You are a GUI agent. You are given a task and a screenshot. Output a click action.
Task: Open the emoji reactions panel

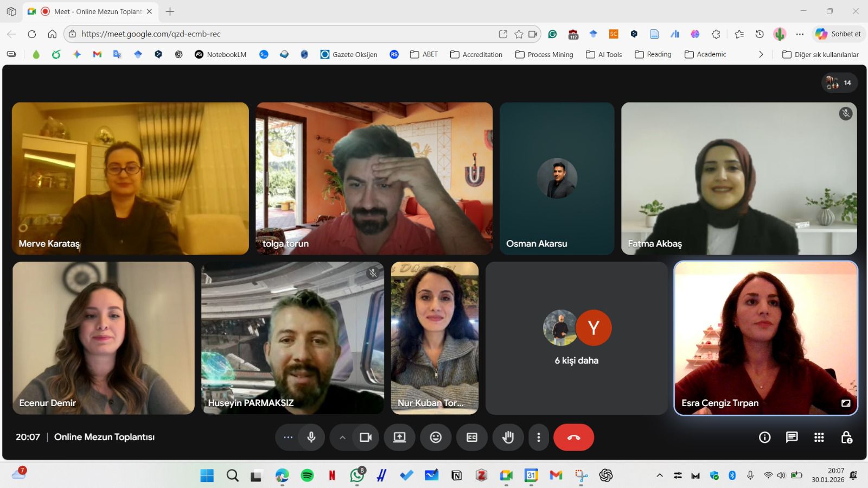(436, 438)
